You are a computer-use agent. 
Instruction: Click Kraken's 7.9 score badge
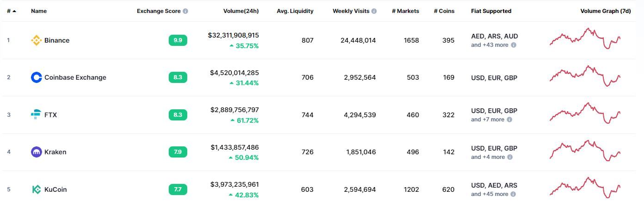coord(178,151)
